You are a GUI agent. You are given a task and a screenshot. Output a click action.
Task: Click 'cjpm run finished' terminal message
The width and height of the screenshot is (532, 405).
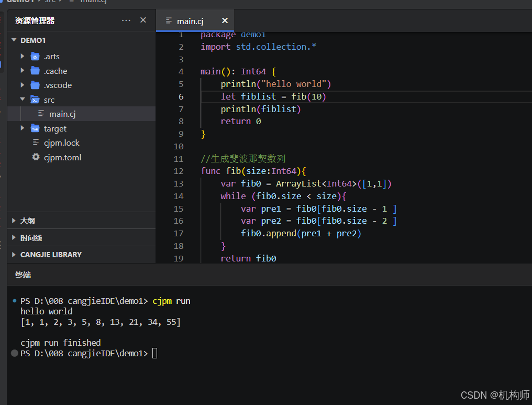[60, 343]
